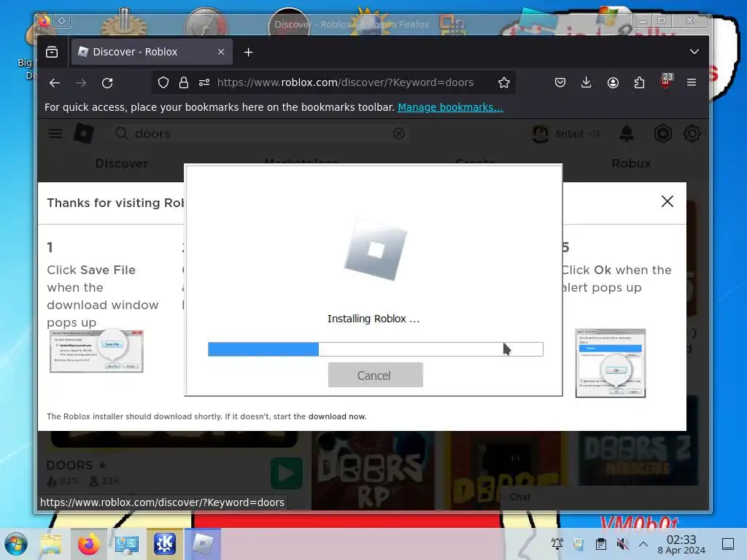Clear the Roblox search field
The height and width of the screenshot is (560, 747).
399,133
